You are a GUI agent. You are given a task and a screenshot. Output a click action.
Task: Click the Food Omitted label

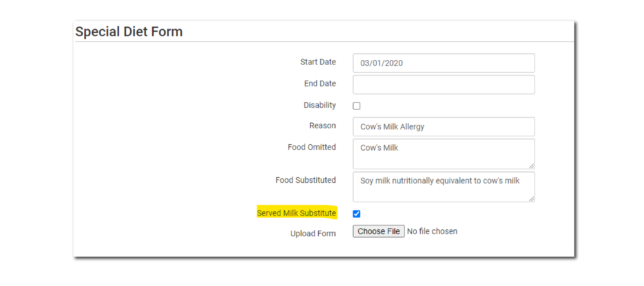(311, 147)
